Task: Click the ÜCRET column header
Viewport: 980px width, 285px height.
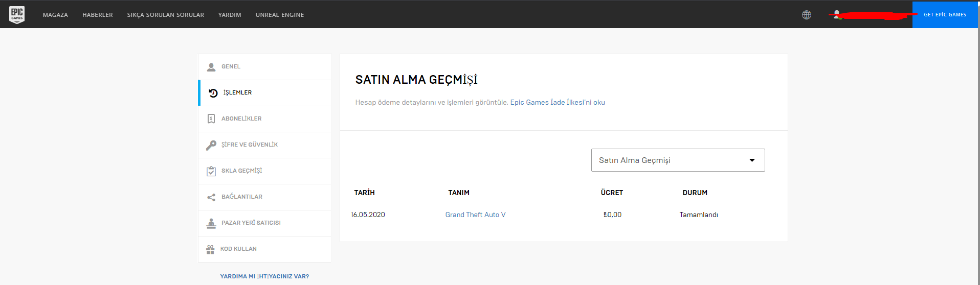Action: 612,193
